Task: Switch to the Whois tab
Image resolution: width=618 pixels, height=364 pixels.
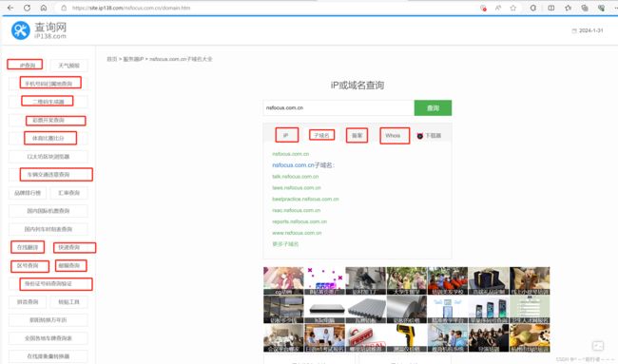Action: coord(395,135)
